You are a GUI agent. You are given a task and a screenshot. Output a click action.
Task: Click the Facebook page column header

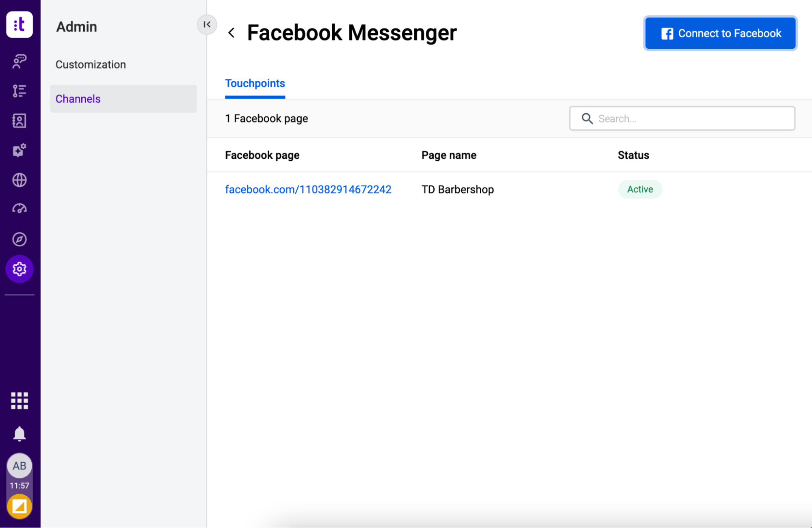click(x=262, y=155)
